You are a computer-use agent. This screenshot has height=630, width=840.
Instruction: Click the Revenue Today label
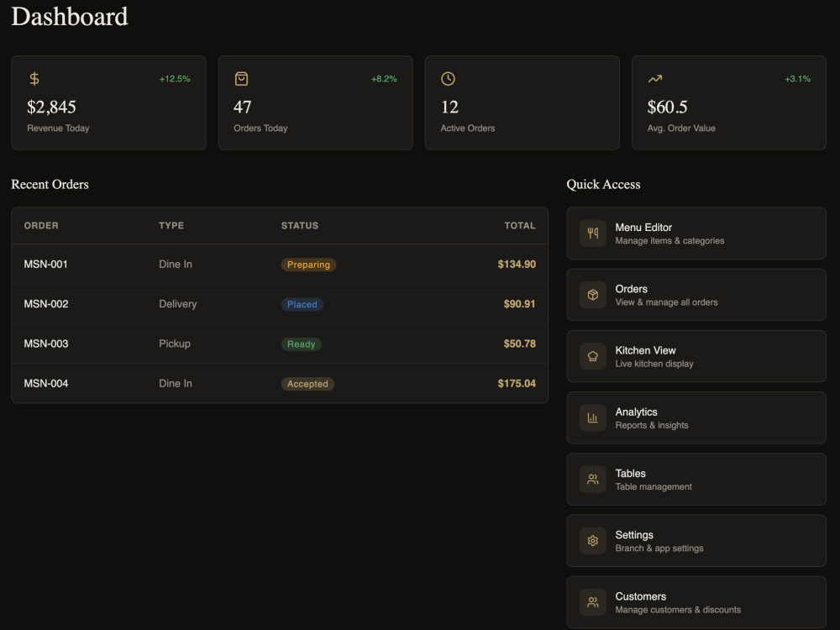pyautogui.click(x=58, y=128)
